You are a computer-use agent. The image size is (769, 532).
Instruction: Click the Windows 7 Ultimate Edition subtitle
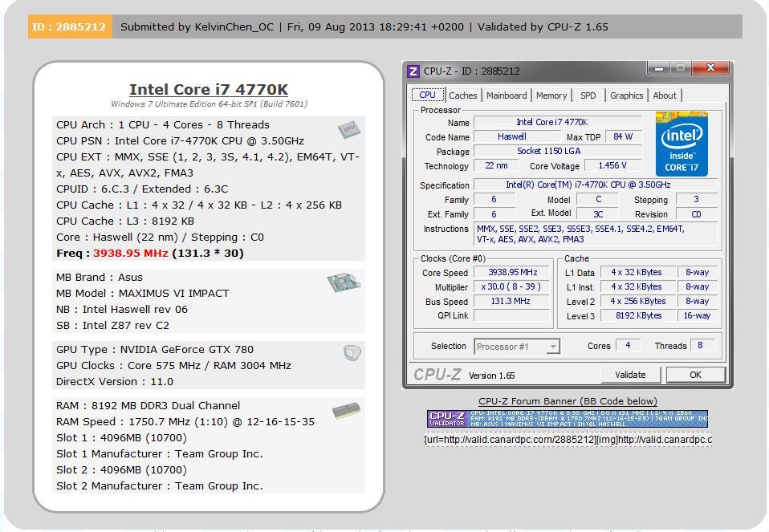[209, 104]
